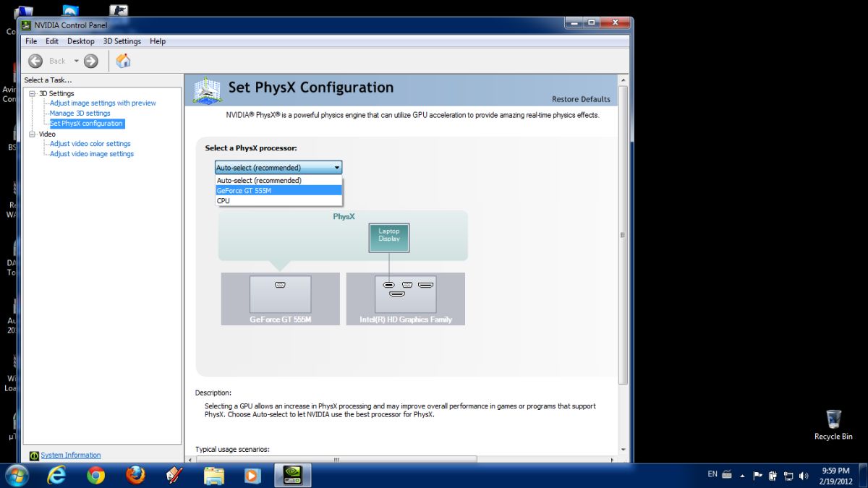Screen dimensions: 868x488
Task: Click the Windows Start button
Action: click(17, 475)
